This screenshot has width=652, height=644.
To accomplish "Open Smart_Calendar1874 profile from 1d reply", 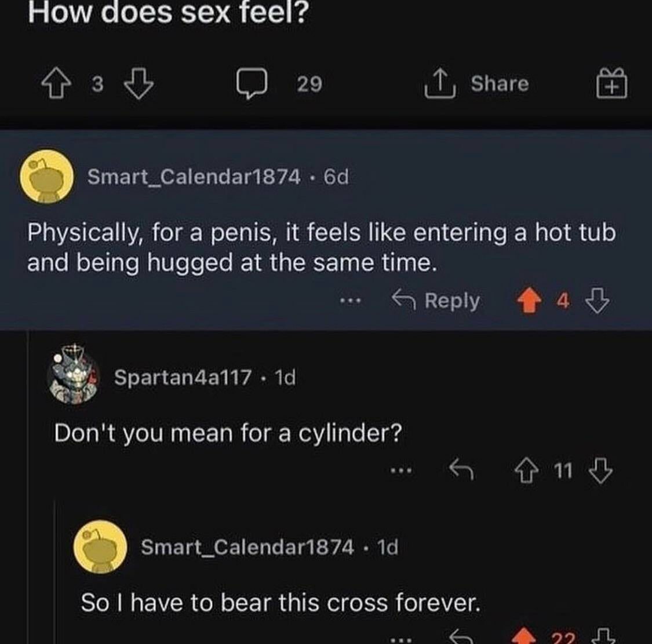I will (x=247, y=547).
